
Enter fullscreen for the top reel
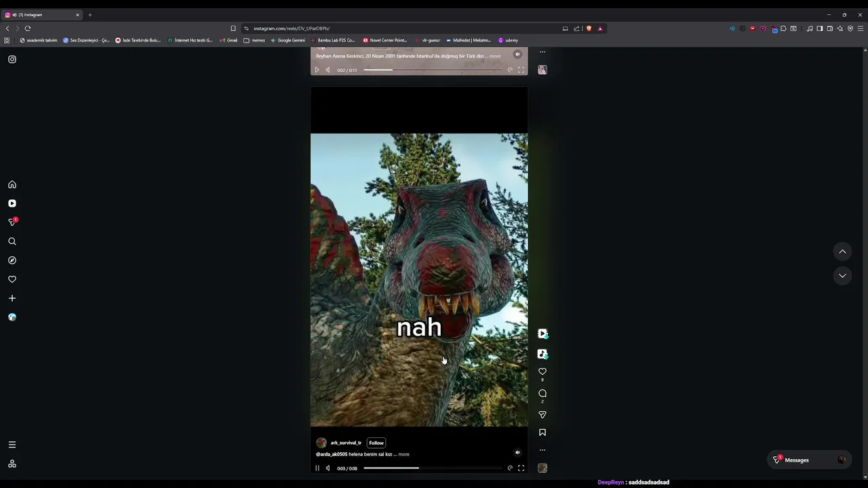pos(521,70)
